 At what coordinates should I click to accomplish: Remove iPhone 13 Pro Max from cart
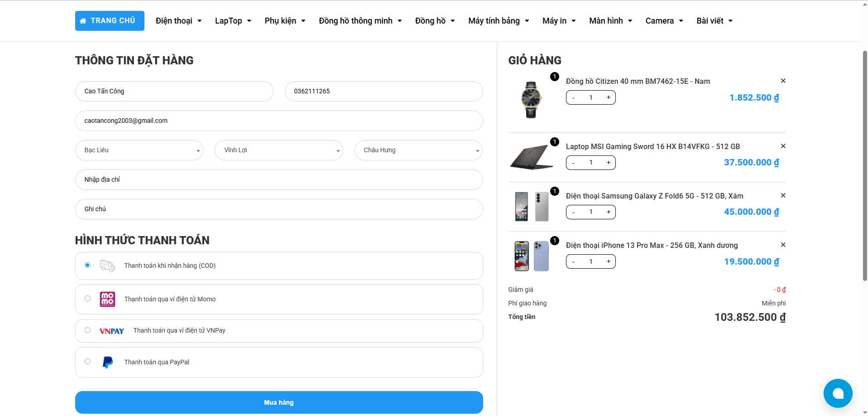pyautogui.click(x=783, y=245)
